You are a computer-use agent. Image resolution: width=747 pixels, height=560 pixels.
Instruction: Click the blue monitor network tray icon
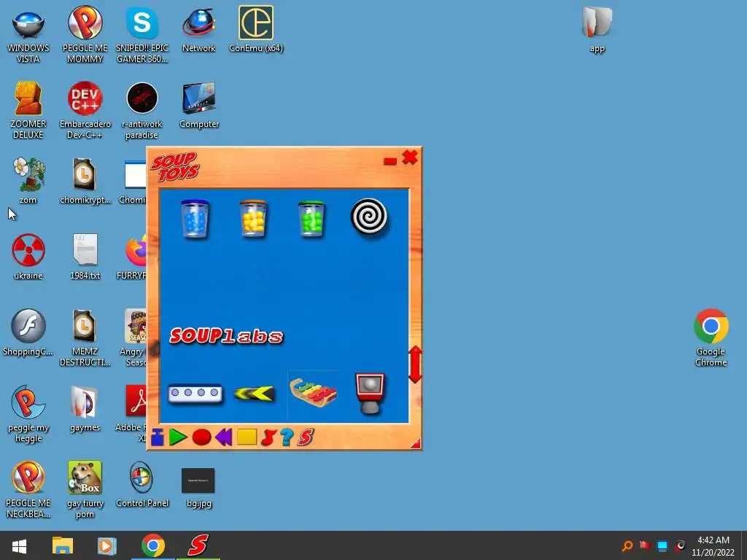point(662,545)
